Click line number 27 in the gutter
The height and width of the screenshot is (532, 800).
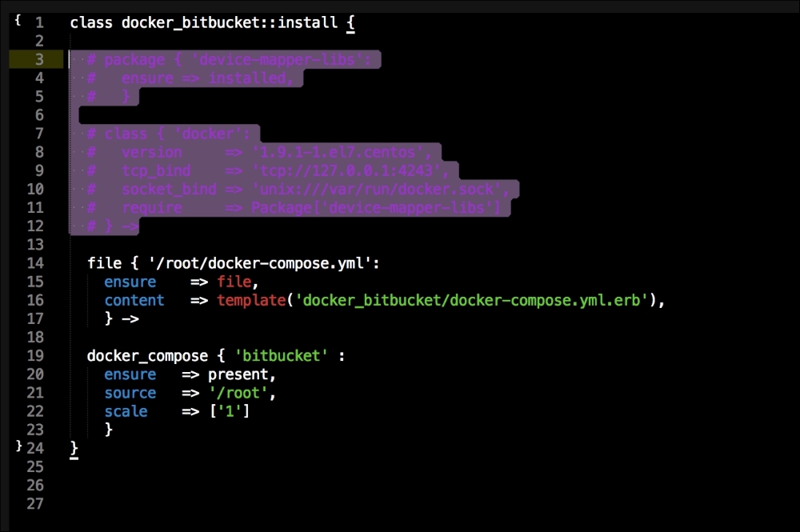coord(35,504)
